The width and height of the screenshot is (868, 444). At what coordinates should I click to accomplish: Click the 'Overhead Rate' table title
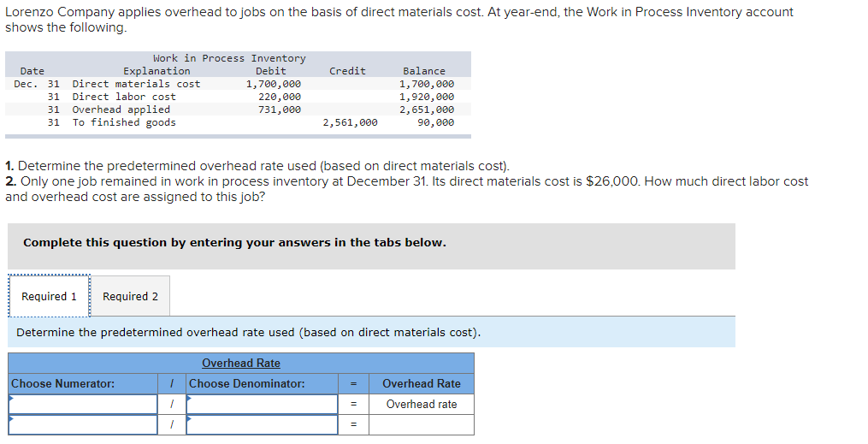point(241,364)
